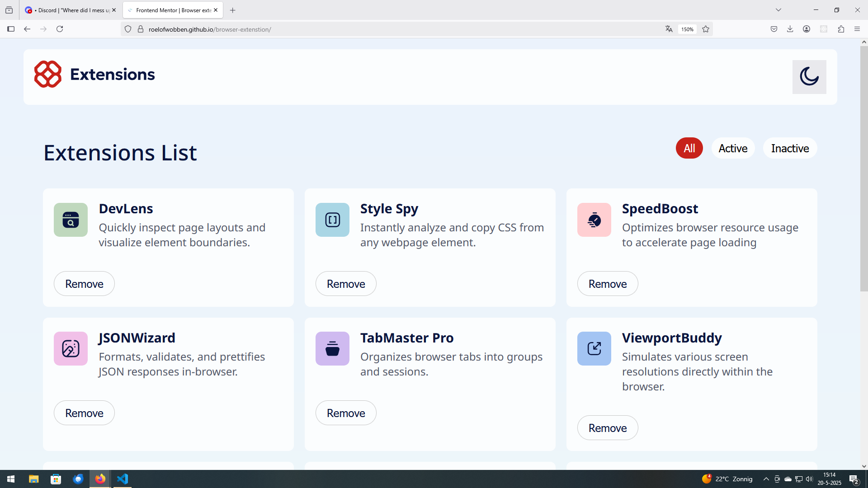Click the 150% zoom level indicator
The height and width of the screenshot is (488, 868).
687,29
